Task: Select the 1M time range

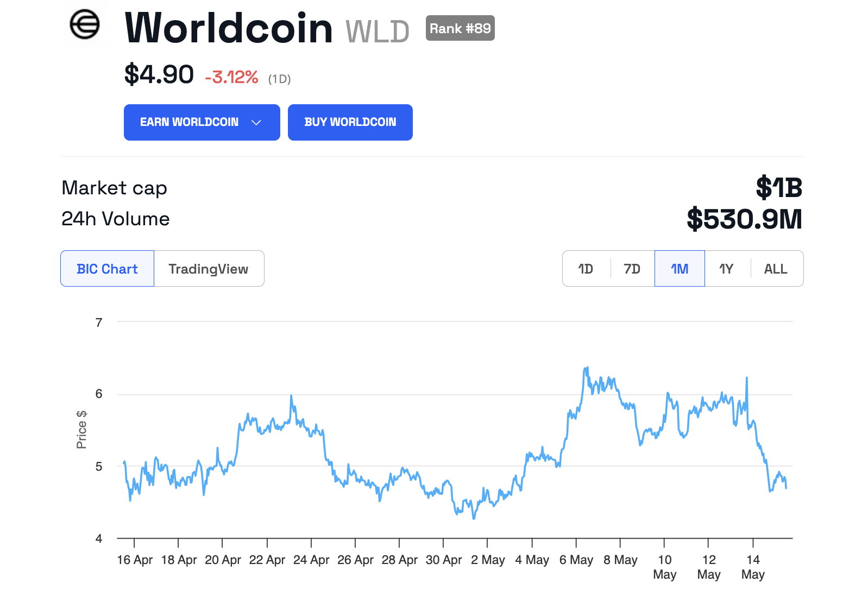Action: pyautogui.click(x=680, y=269)
